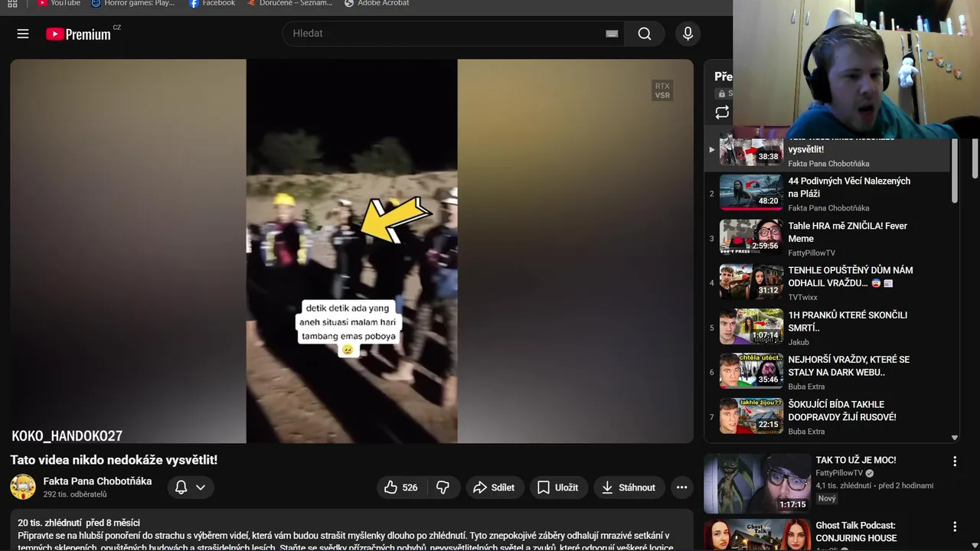This screenshot has height=551, width=980.
Task: Open more actions three-dot menu under video
Action: [x=681, y=487]
